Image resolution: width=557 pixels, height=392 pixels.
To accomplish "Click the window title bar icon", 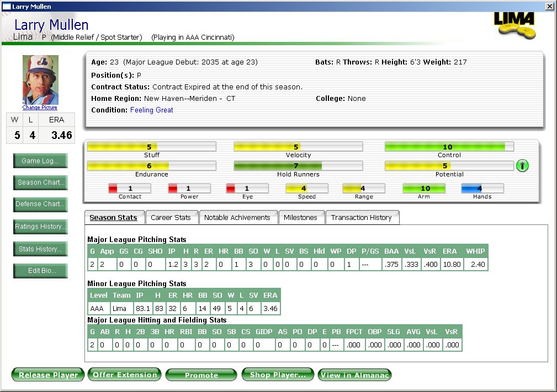I will click(x=7, y=6).
